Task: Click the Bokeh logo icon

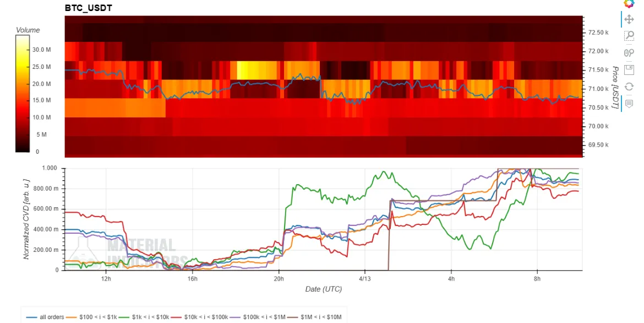Action: point(629,3)
